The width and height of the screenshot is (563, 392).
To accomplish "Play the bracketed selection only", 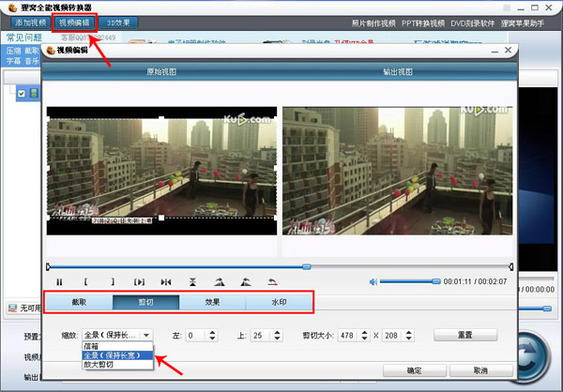I will point(139,282).
